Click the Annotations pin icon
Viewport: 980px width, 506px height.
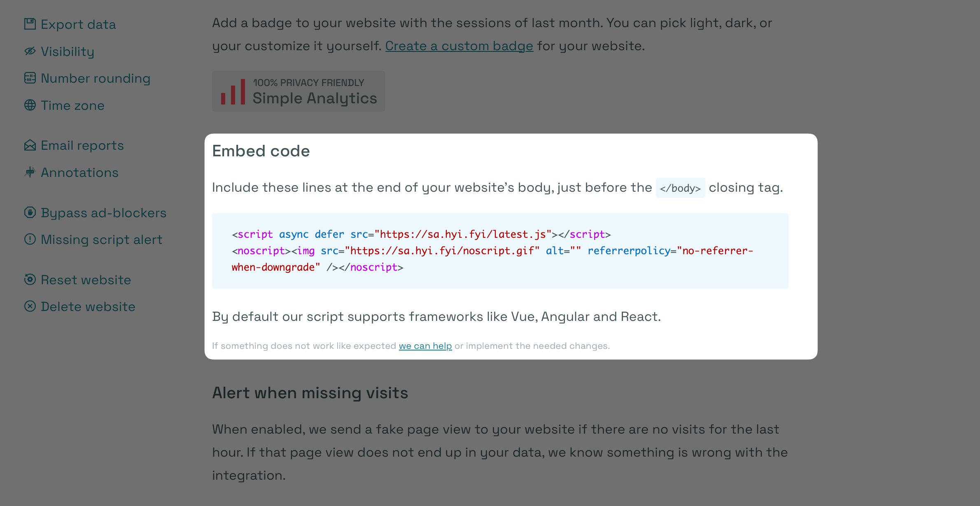(x=30, y=172)
